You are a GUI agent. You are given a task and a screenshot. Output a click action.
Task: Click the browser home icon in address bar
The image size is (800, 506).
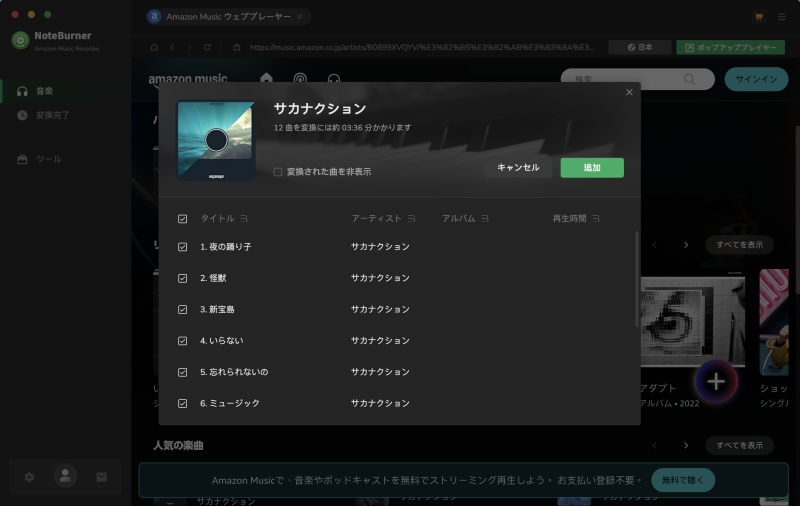[154, 47]
